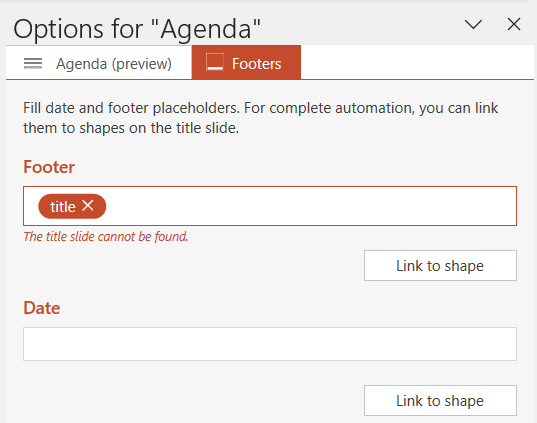Click Link to shape below Date field
The width and height of the screenshot is (537, 423).
tap(440, 400)
